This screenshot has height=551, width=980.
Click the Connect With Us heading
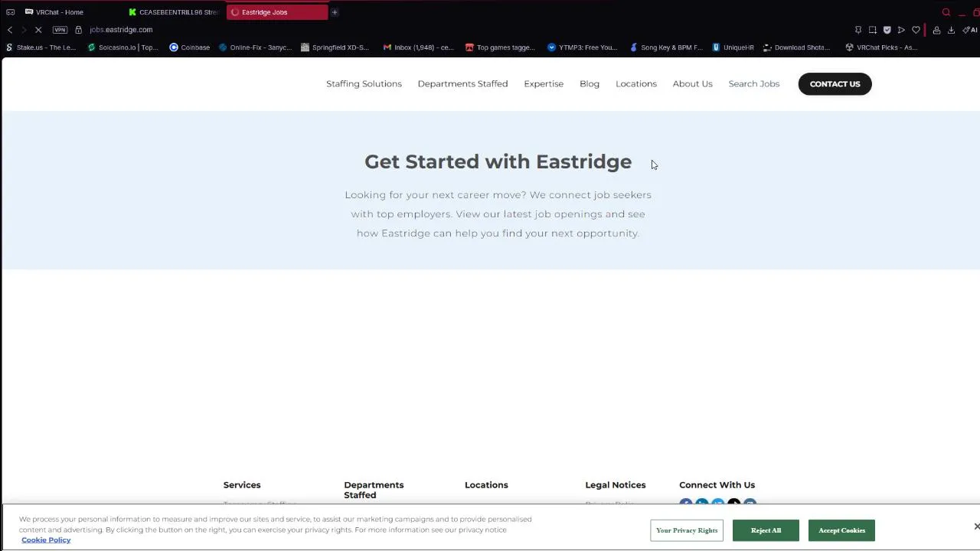point(717,485)
